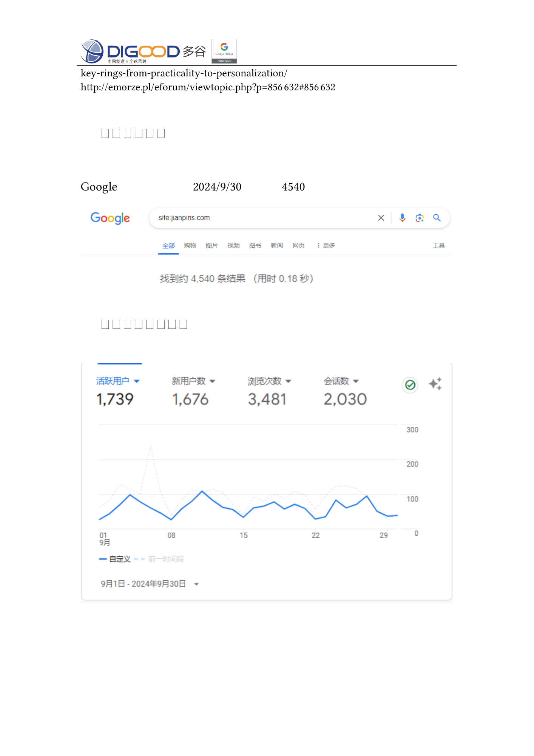534x756 pixels.
Task: Click the 1,676 new users value
Action: [190, 399]
